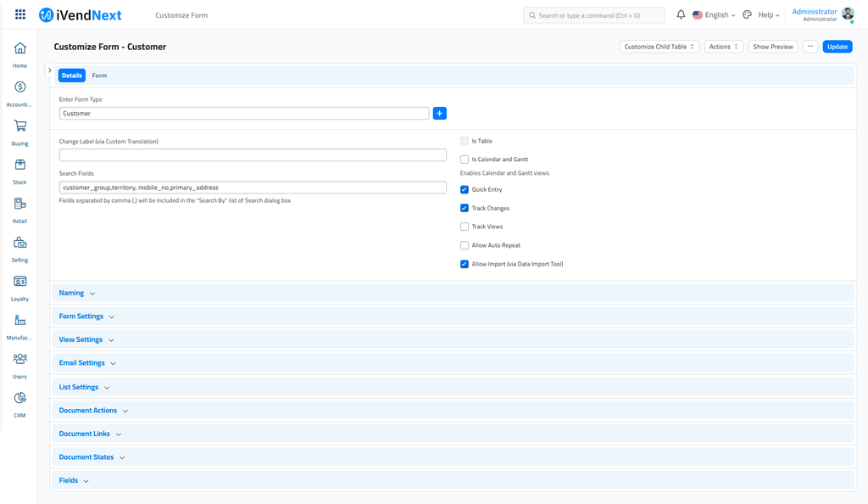Open the Loyalty module

[x=19, y=282]
